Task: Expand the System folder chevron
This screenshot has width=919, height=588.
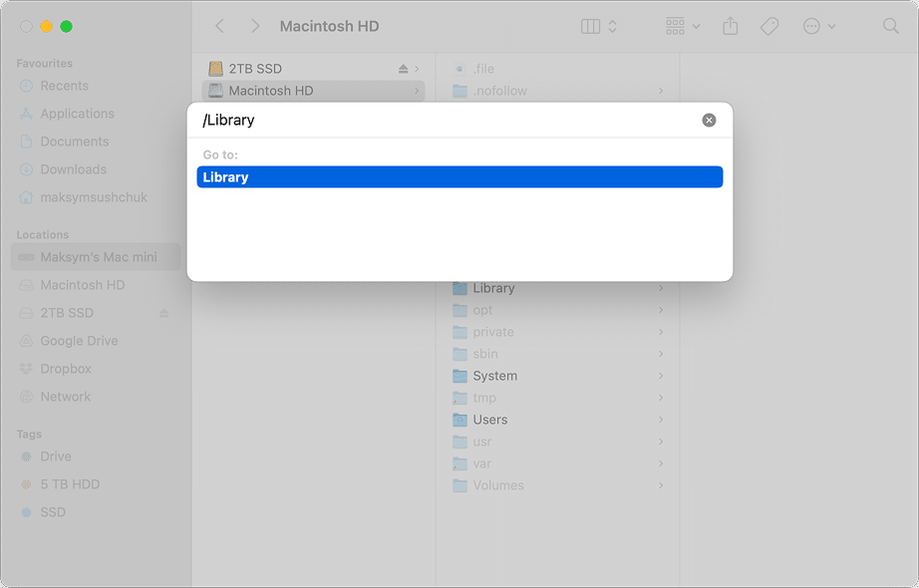Action: click(x=661, y=376)
